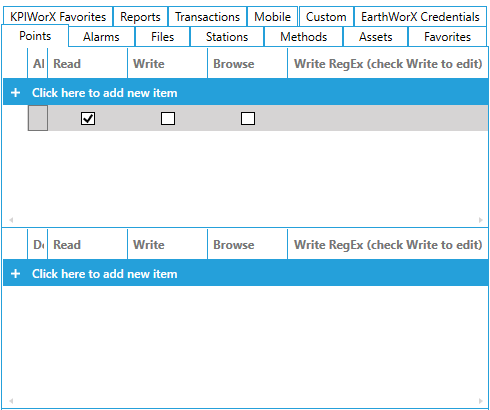Open the Stations tab
Screen dimensions: 490x410
tap(227, 37)
